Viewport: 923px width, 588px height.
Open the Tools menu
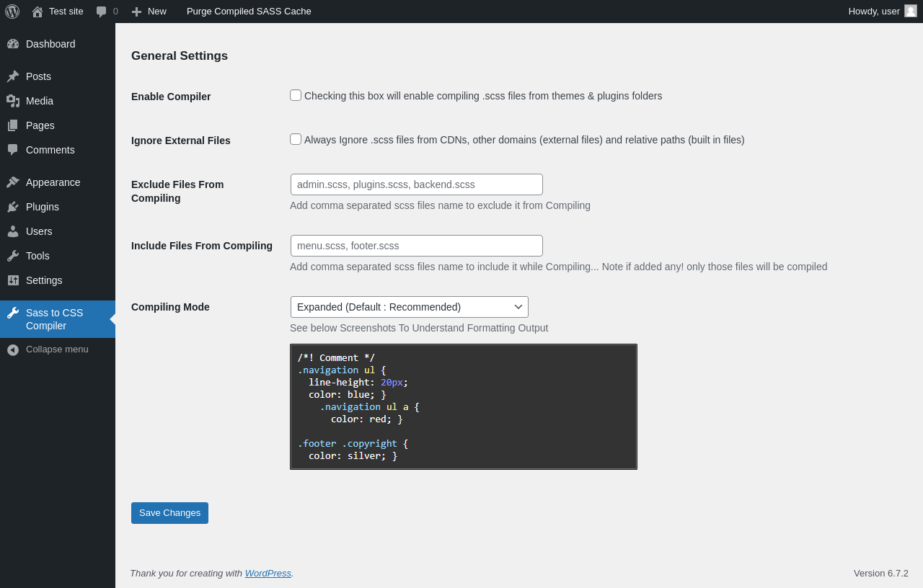click(58, 256)
